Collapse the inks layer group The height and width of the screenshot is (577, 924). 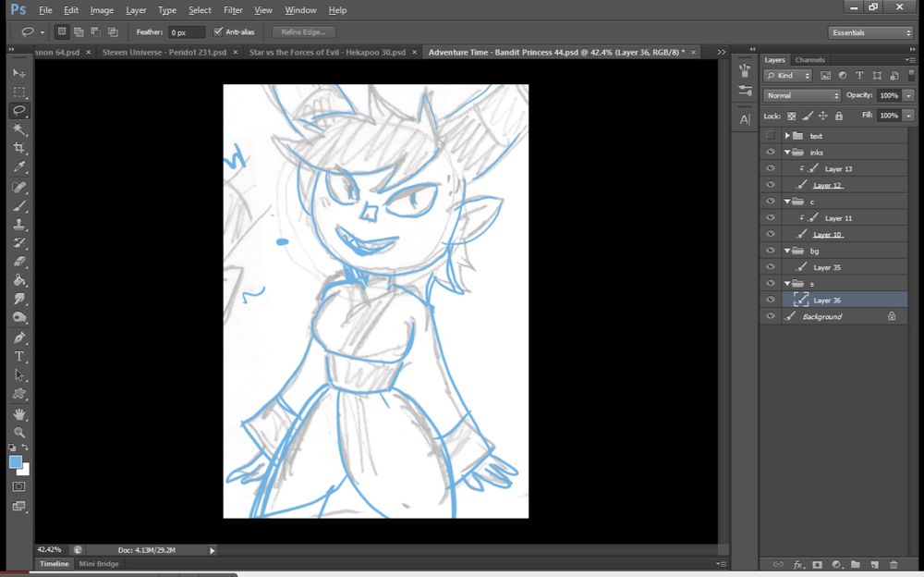(786, 153)
